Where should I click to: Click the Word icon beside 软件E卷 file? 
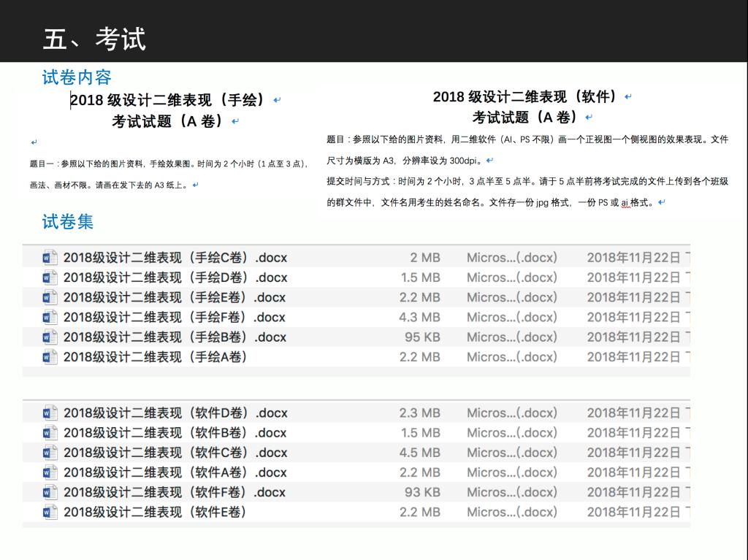(50, 513)
